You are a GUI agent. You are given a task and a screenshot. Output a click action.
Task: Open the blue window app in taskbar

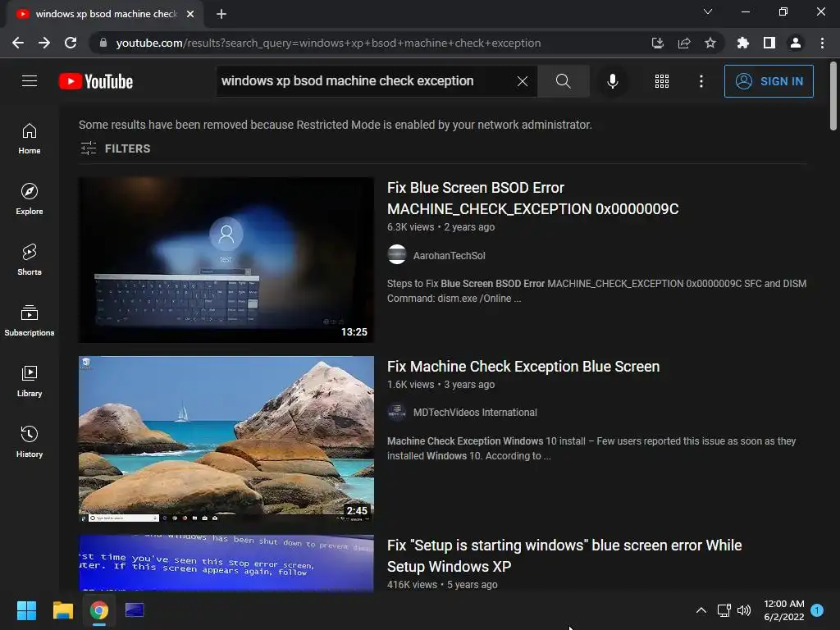pyautogui.click(x=135, y=610)
